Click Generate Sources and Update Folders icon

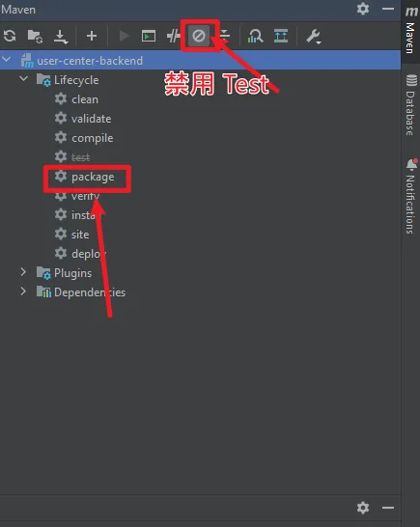[x=35, y=36]
